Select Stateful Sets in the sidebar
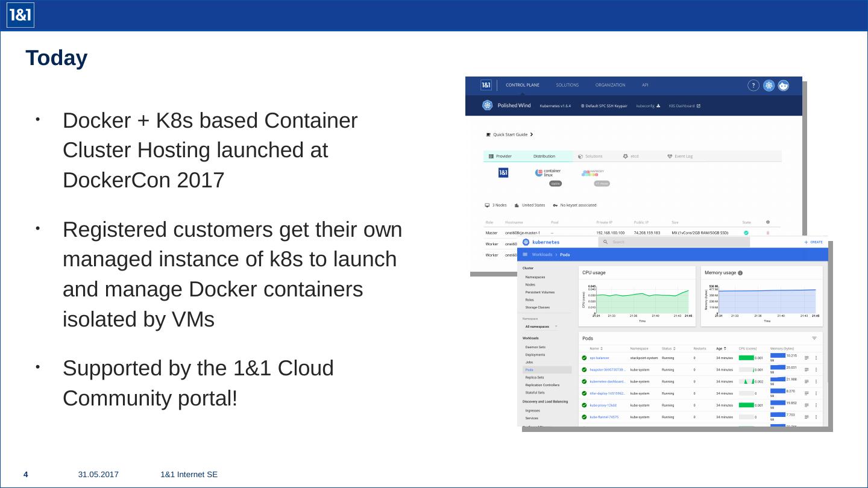This screenshot has height=488, width=868. coord(535,392)
